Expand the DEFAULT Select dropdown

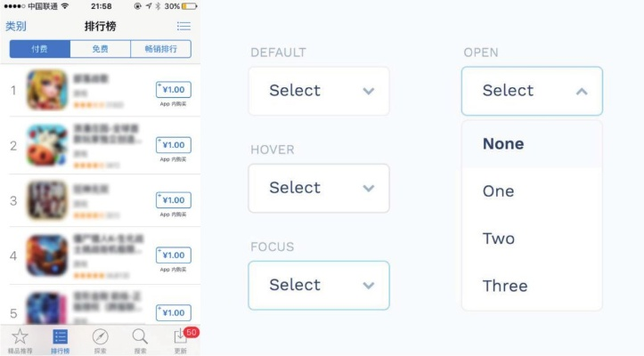319,91
